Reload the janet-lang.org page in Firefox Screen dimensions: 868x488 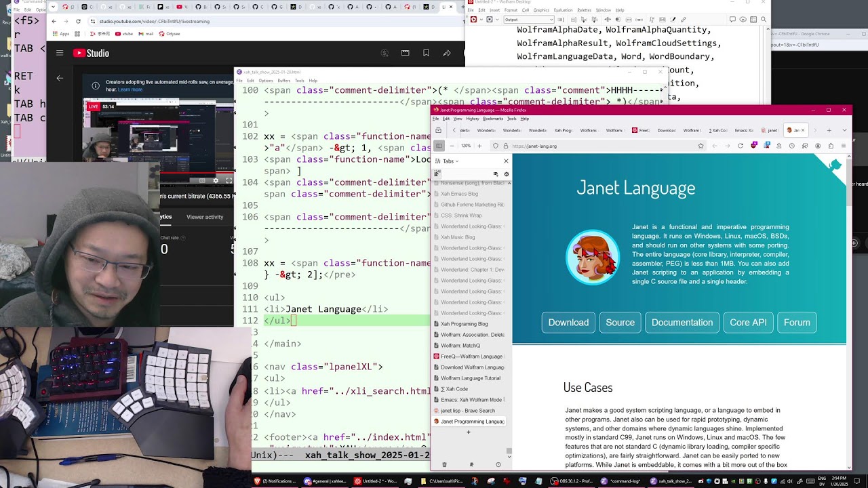pos(740,146)
